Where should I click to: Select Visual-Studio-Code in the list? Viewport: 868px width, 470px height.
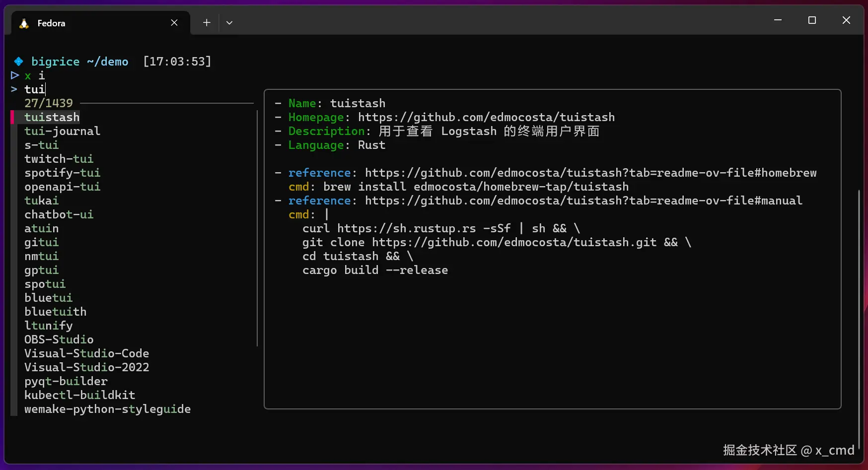click(x=86, y=353)
